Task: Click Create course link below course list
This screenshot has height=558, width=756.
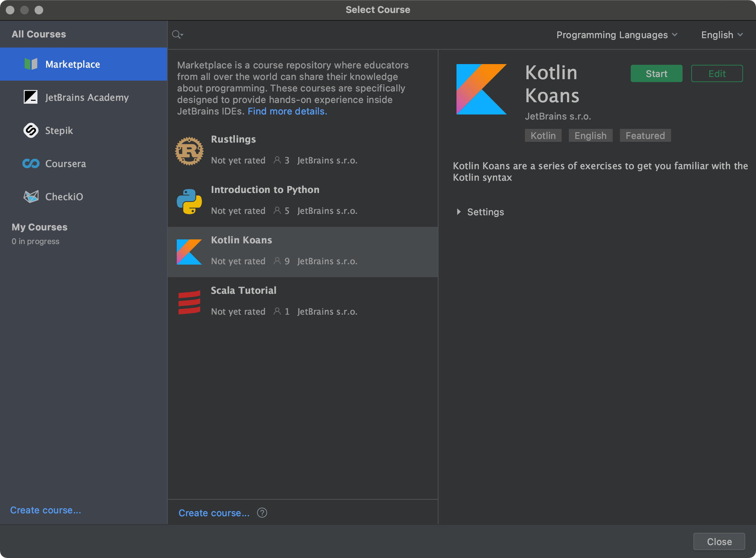Action: [x=214, y=513]
